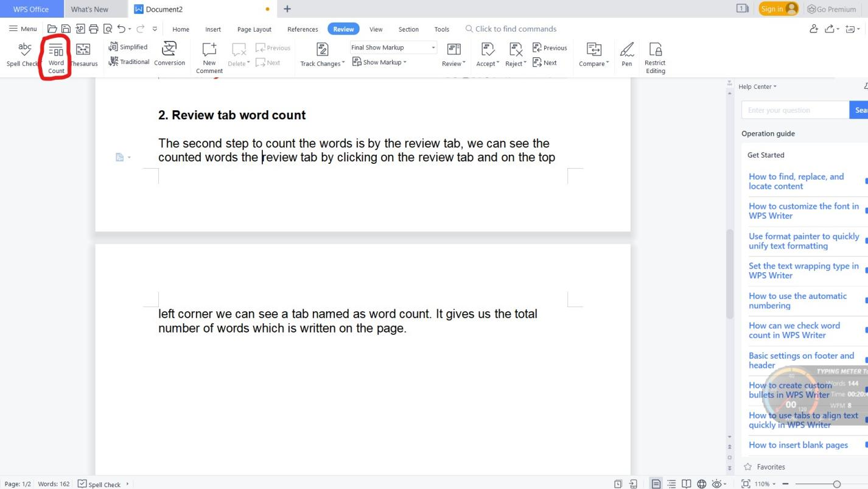Open the Thesaurus

point(83,55)
